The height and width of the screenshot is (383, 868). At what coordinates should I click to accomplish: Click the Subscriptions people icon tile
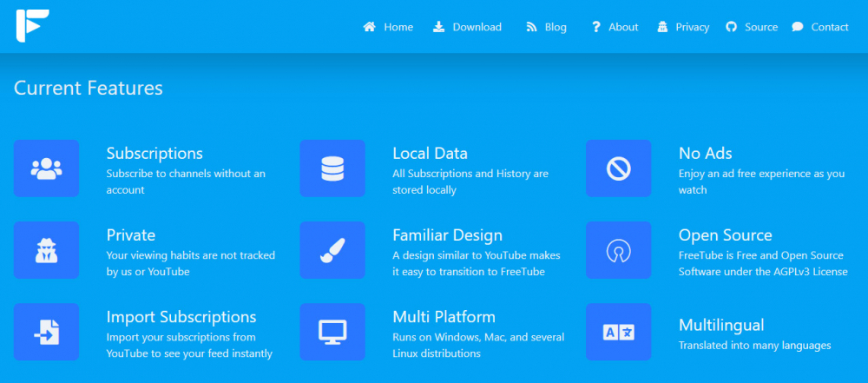coord(47,168)
